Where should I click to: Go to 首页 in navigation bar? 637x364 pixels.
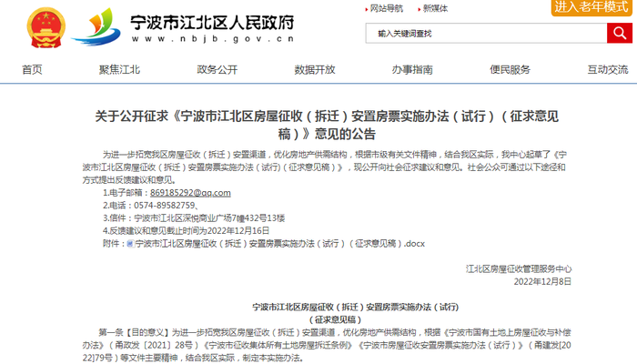32,69
